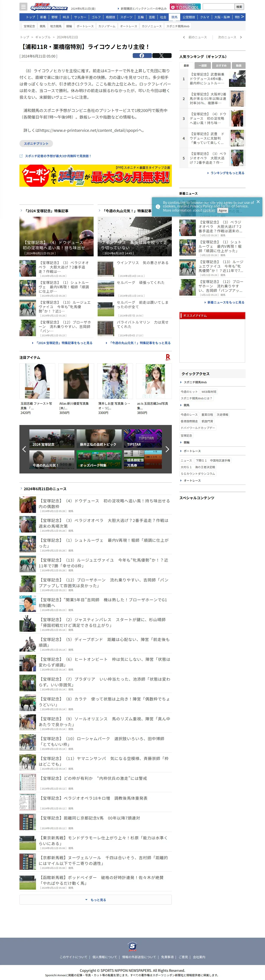265x980 pixels.
Task: Select ゴルフ in main navigation
Action: point(96,17)
